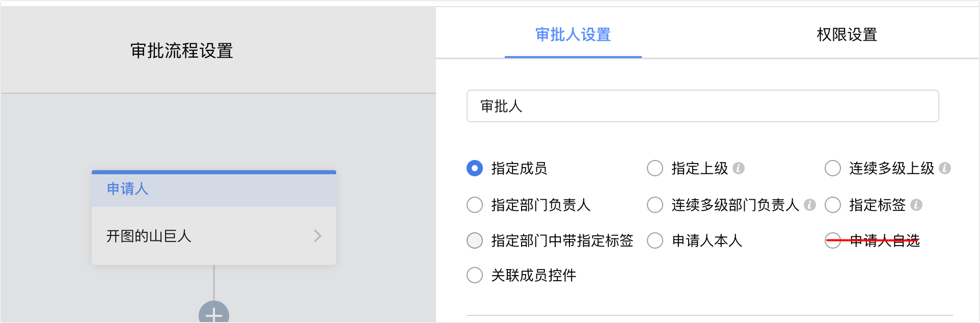Image resolution: width=980 pixels, height=323 pixels.
Task: Select 指定部门负责人 radio option
Action: coord(475,205)
